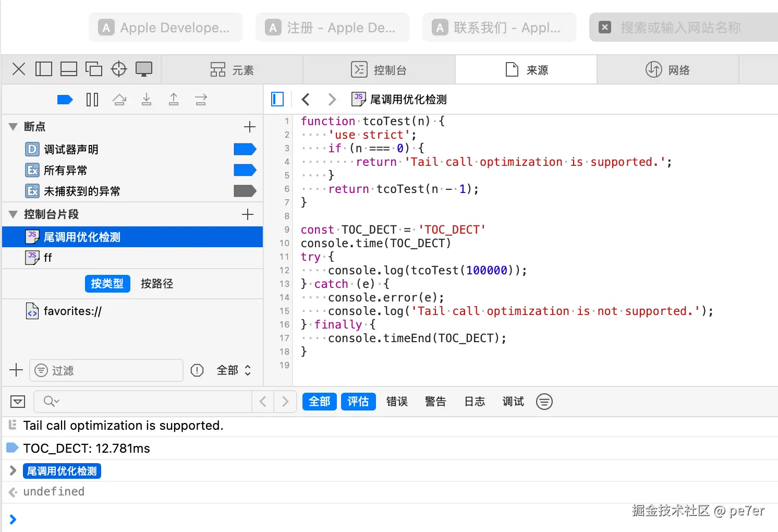Click line number 12 gutter

[x=284, y=270]
